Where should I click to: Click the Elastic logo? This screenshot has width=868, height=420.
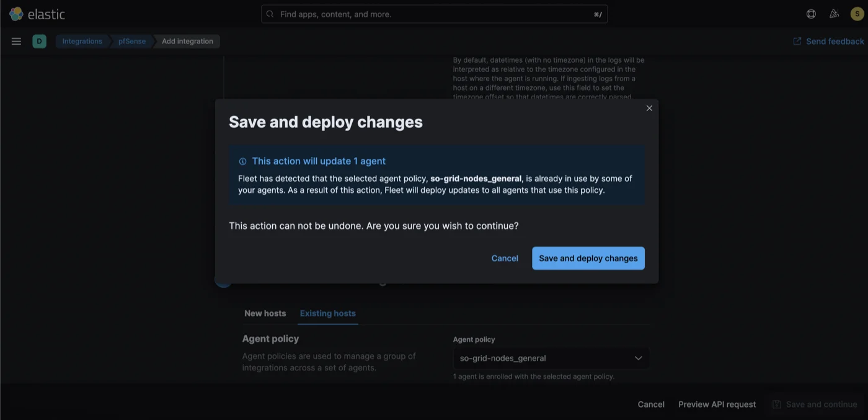click(x=37, y=14)
